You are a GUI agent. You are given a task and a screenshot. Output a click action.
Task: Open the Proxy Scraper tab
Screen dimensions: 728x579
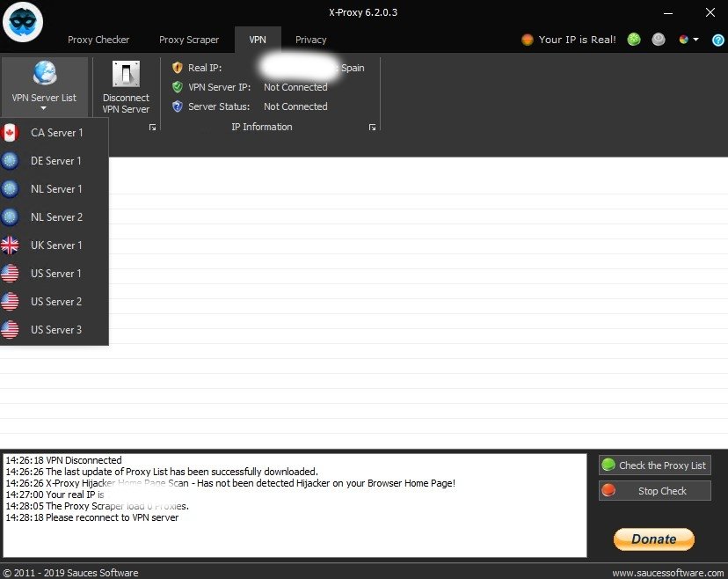tap(189, 40)
